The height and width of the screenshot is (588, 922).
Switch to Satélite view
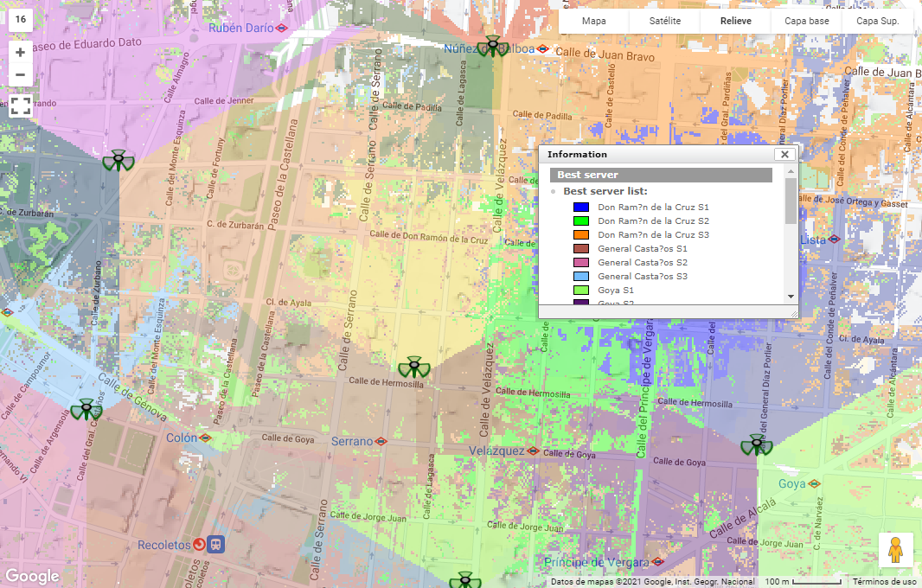coord(664,21)
